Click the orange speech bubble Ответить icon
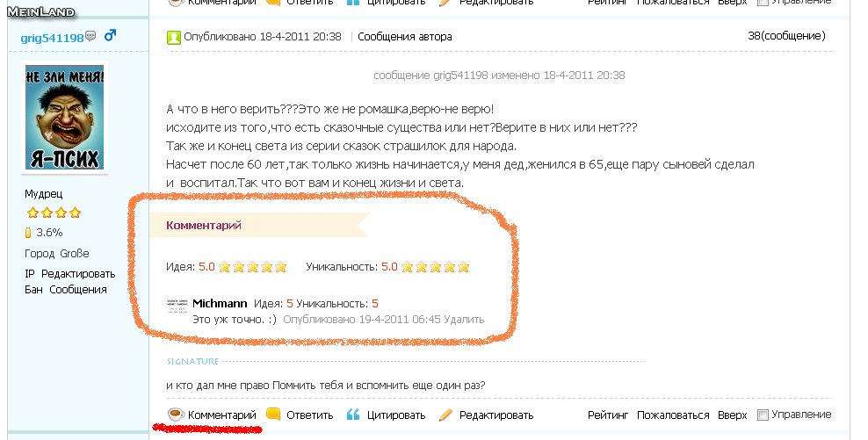Viewport: 868px width, 440px height. coord(273,414)
